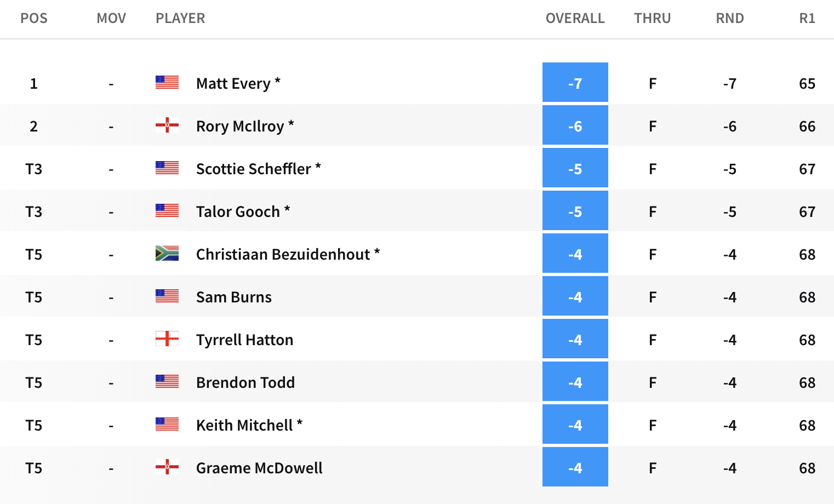Viewport: 834px width, 504px height.
Task: Click Matt Every's blue -7 overall score
Action: 575,82
